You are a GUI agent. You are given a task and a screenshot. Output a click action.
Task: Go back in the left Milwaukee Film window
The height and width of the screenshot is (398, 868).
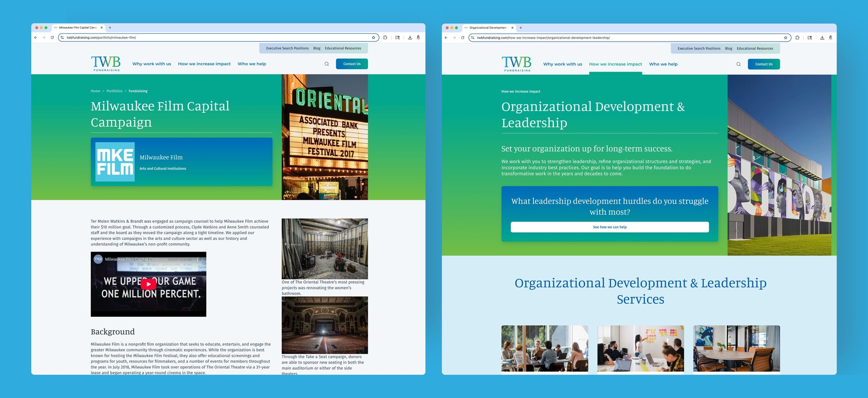pos(36,37)
